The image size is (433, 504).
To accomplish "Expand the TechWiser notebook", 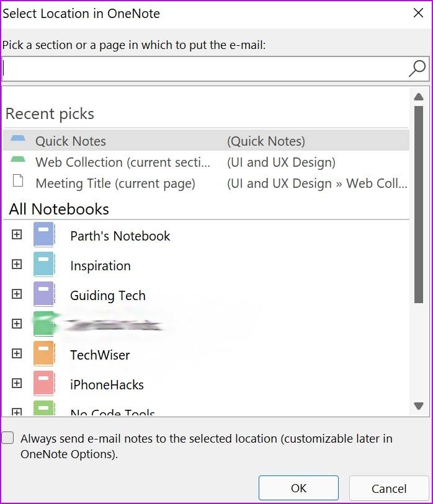I will (x=16, y=355).
